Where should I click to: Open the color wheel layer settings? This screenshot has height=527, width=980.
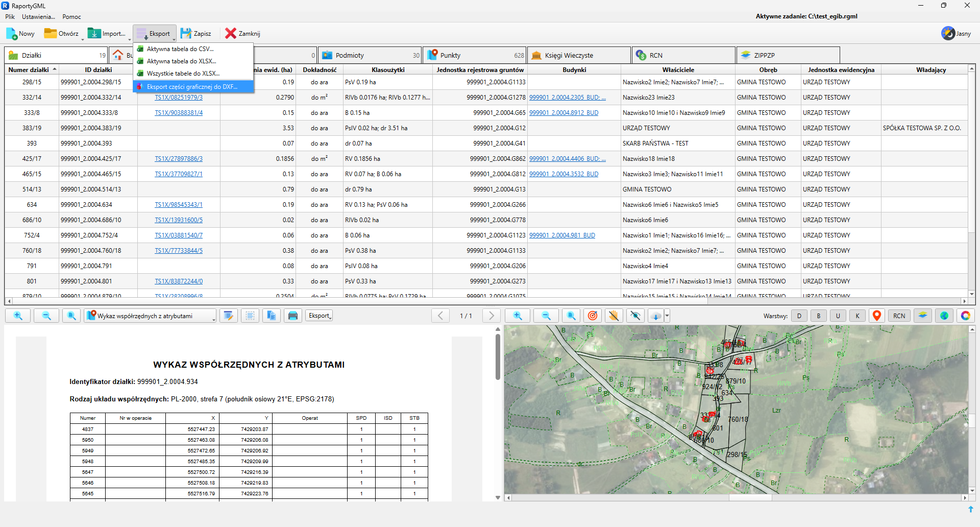966,316
